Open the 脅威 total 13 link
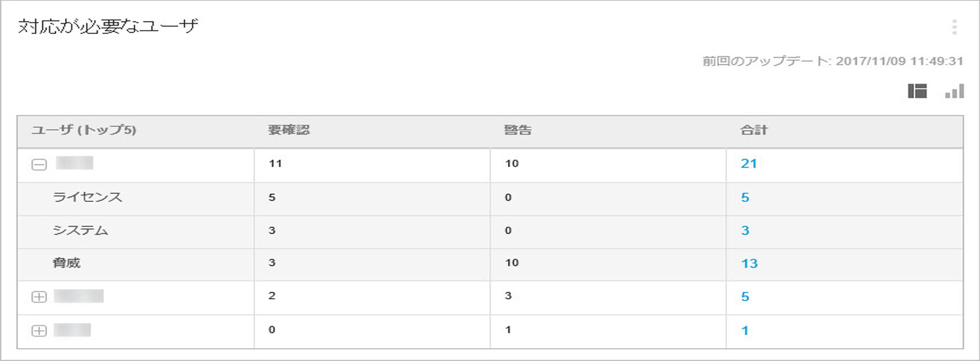 click(749, 264)
